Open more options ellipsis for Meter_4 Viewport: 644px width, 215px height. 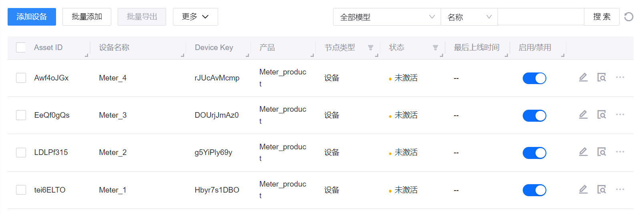[620, 77]
